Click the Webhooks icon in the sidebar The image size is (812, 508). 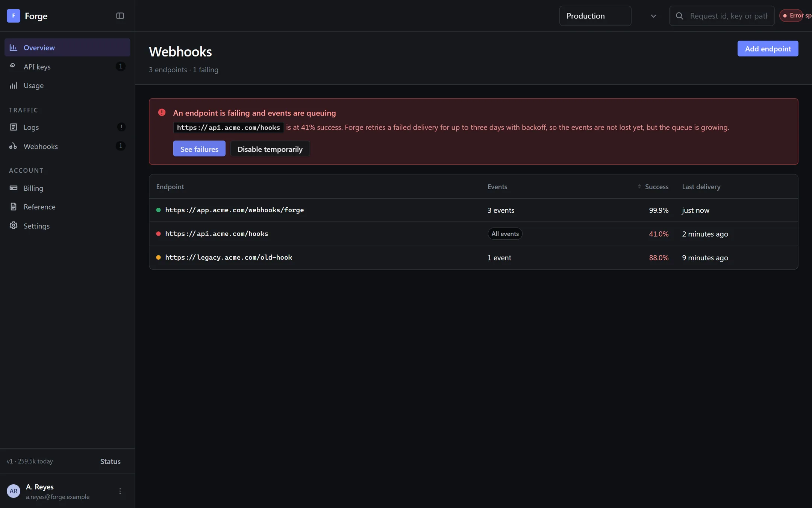click(x=14, y=146)
